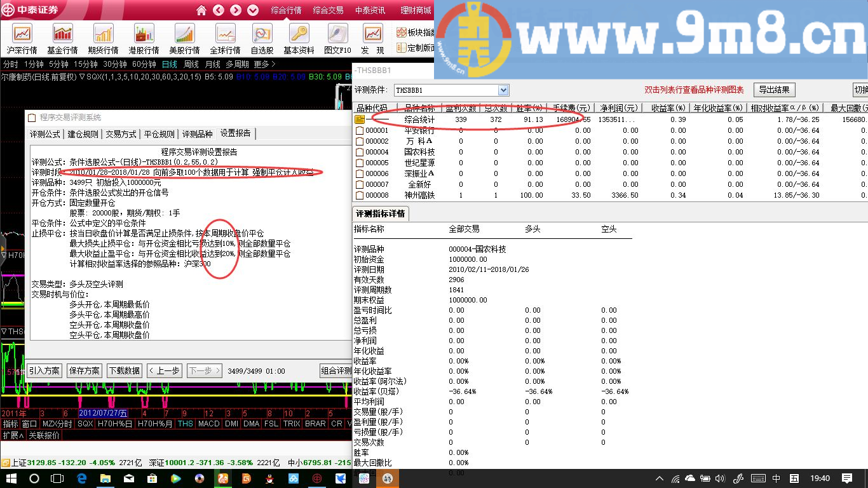Open 美股行情 US stocks icon
The image size is (868, 488).
tap(184, 39)
